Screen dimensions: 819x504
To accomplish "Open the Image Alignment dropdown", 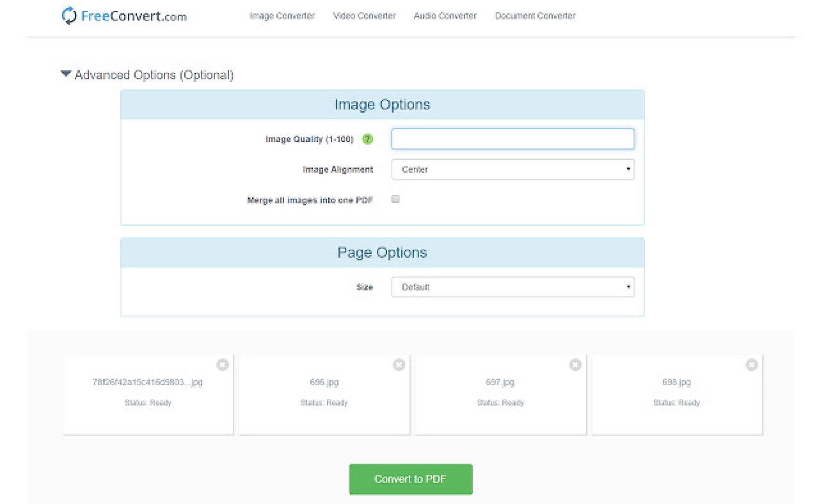I will click(513, 169).
